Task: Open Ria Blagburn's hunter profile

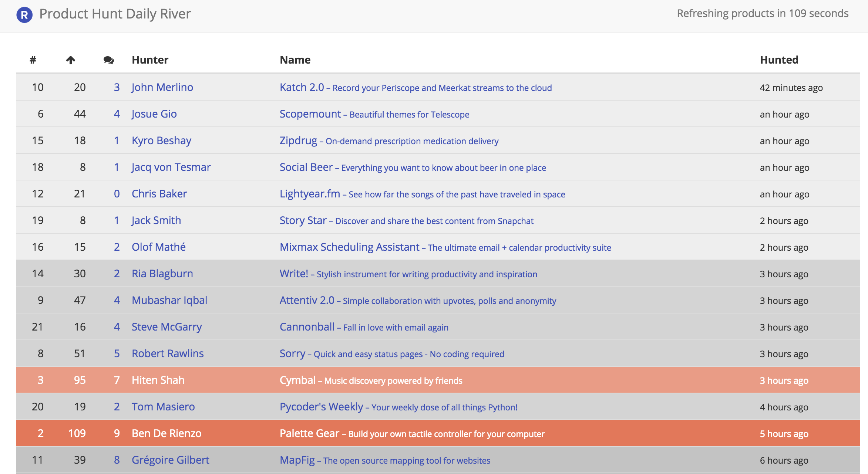Action: point(162,273)
